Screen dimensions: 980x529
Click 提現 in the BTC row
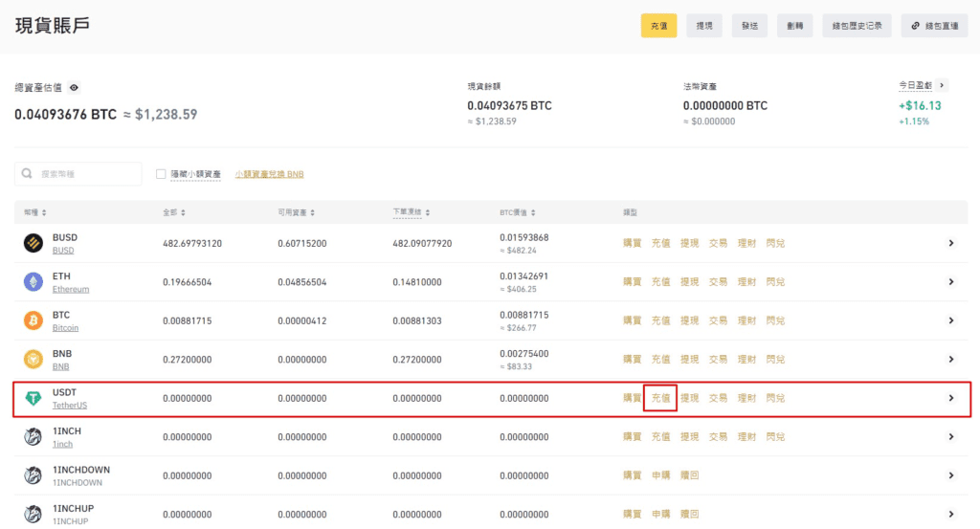[x=689, y=320]
